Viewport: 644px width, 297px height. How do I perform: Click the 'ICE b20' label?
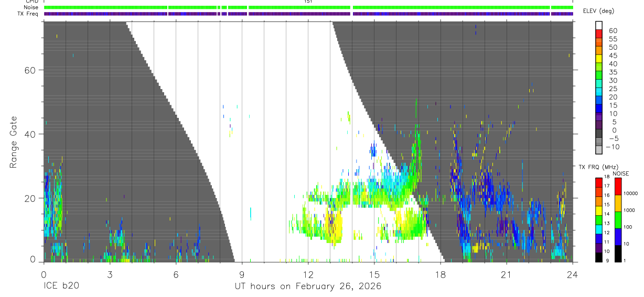(x=61, y=287)
